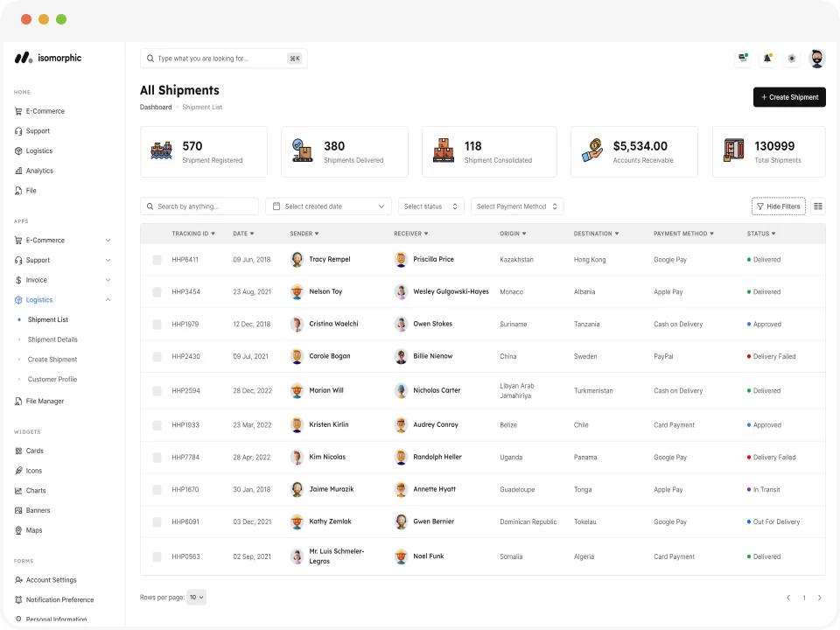
Task: Toggle table column view icon
Action: (x=818, y=206)
